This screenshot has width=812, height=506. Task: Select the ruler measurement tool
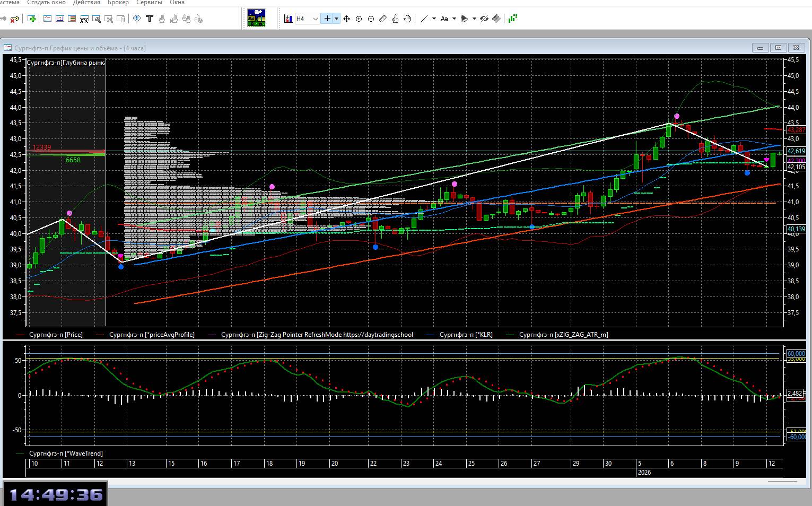[x=383, y=19]
